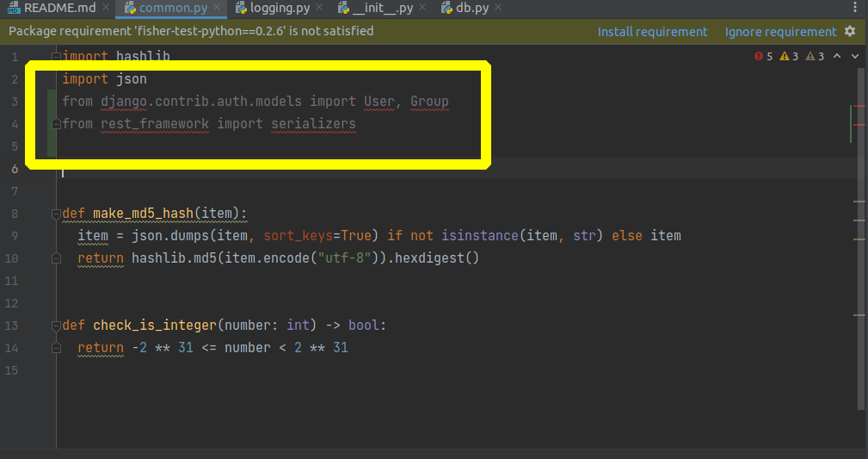Viewport: 868px width, 459px height.
Task: Toggle fold marker on serializers import line
Action: tap(56, 124)
